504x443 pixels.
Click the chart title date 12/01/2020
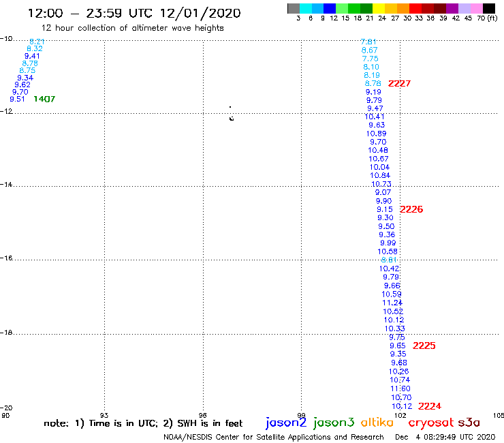pos(200,14)
